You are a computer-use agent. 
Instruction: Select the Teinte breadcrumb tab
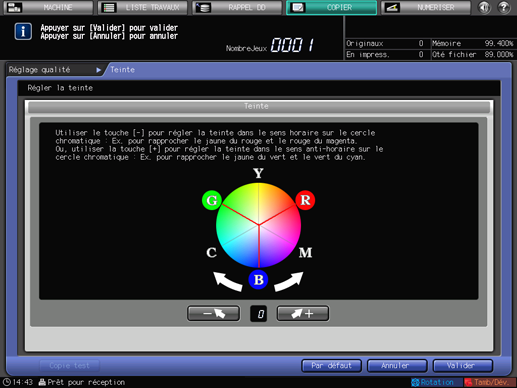pos(122,70)
